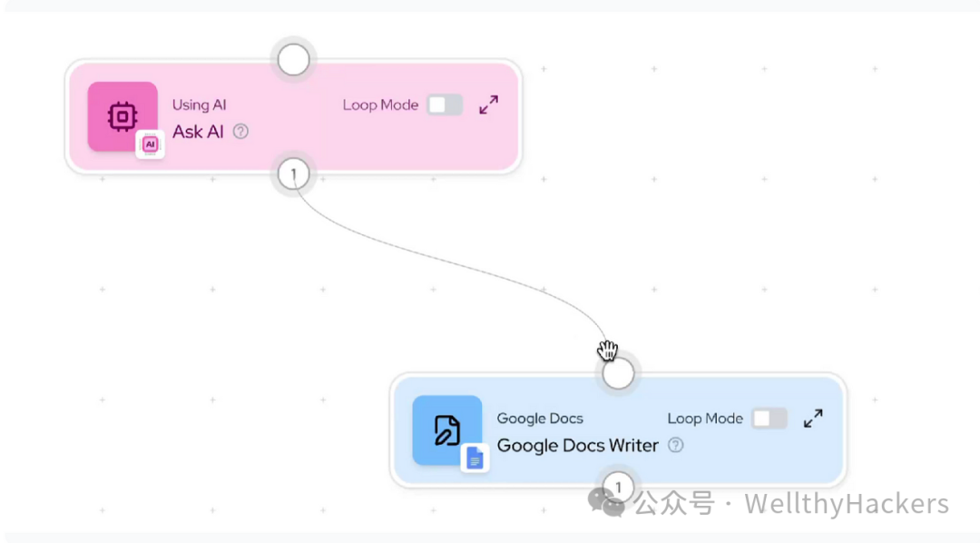
Task: Toggle Loop Mode on Google Docs Writer node
Action: [769, 419]
